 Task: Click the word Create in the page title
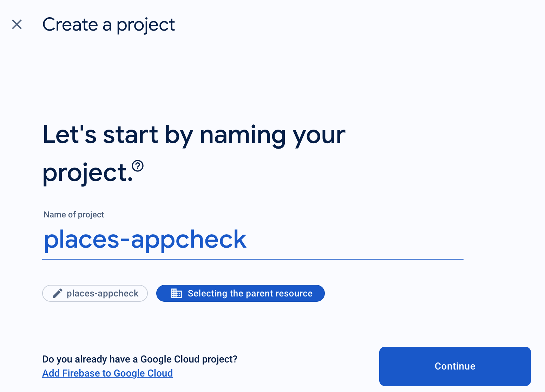tap(70, 25)
